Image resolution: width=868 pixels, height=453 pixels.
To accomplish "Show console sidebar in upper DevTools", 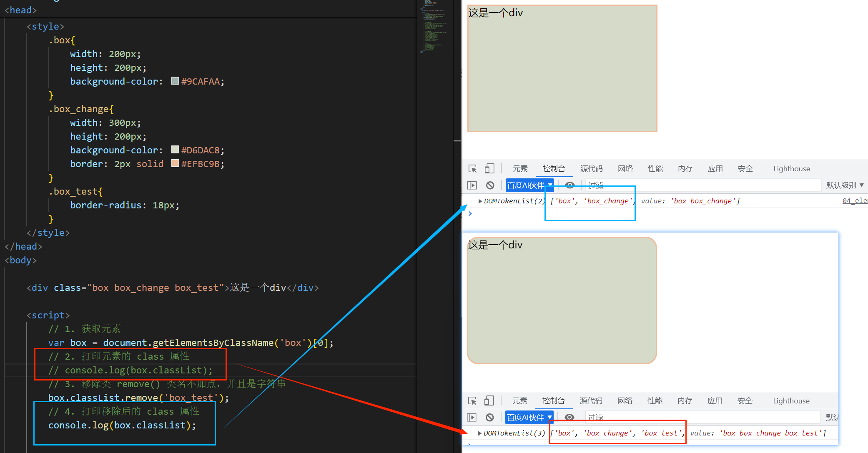I will pyautogui.click(x=472, y=185).
